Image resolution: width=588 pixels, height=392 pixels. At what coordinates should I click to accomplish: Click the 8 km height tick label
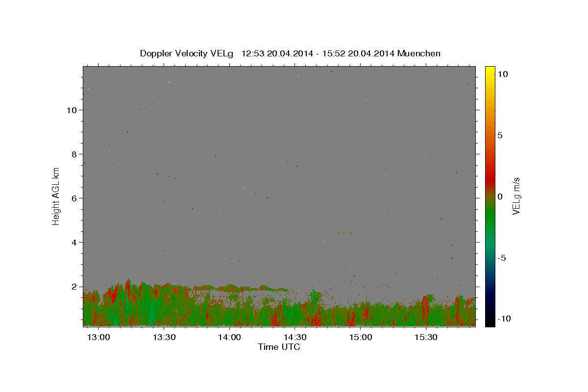[x=73, y=154]
